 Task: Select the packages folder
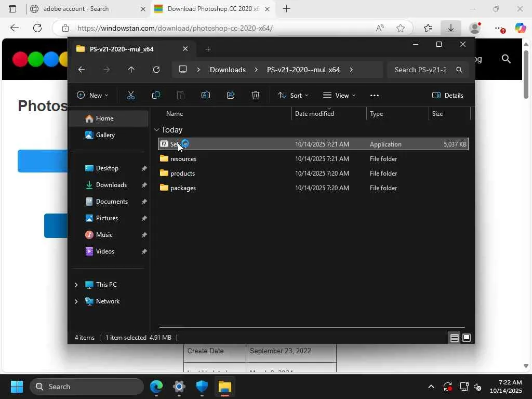click(313, 188)
